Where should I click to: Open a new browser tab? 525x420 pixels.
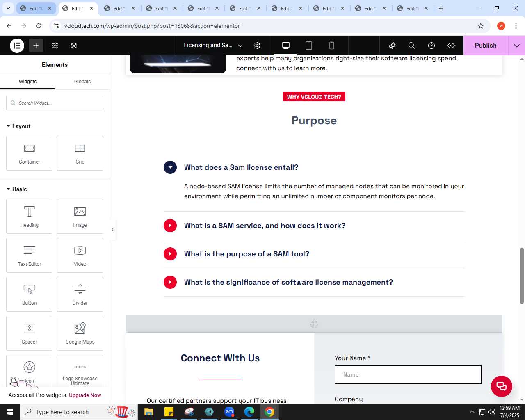click(x=441, y=8)
